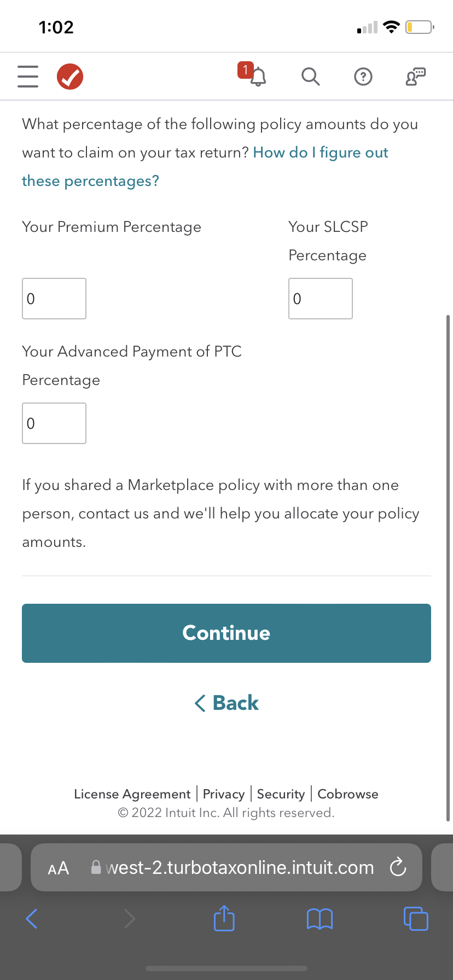Open the hamburger menu
This screenshot has width=453, height=980.
point(28,77)
